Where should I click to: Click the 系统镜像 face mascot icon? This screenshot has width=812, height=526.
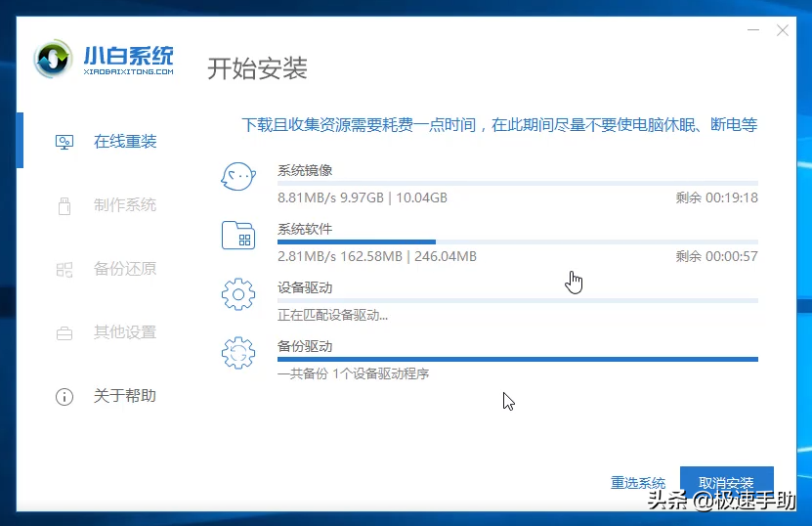(x=238, y=177)
